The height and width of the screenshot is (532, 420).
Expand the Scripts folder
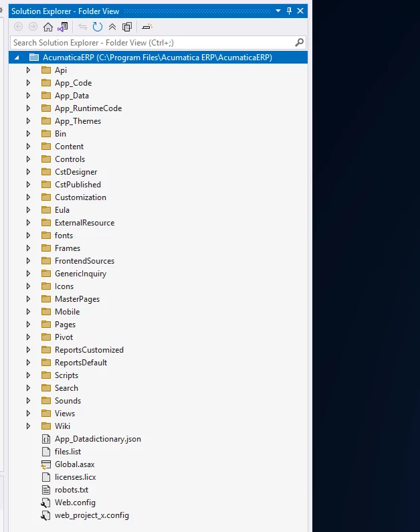29,375
